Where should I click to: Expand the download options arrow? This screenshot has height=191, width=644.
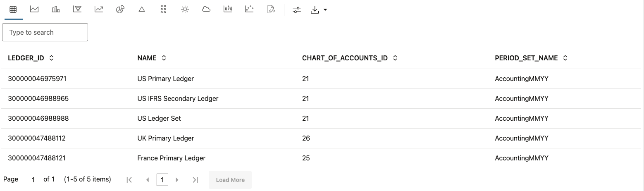point(325,10)
